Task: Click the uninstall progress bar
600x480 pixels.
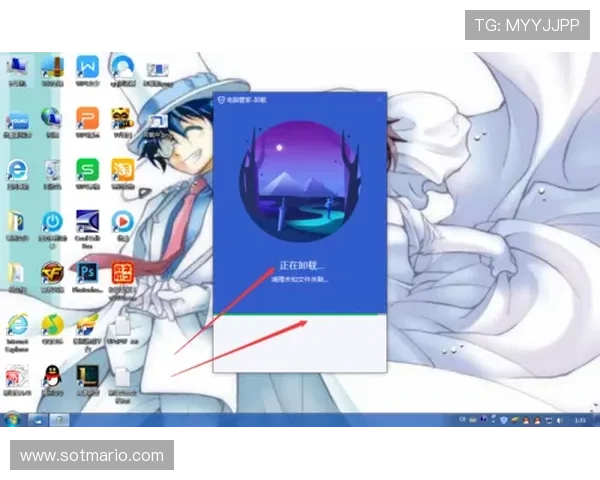Action: pos(300,315)
